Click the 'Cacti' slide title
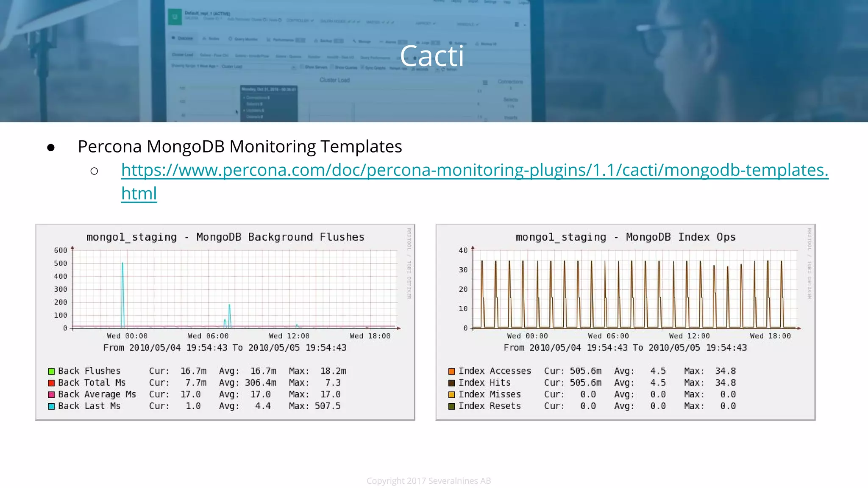 point(432,56)
